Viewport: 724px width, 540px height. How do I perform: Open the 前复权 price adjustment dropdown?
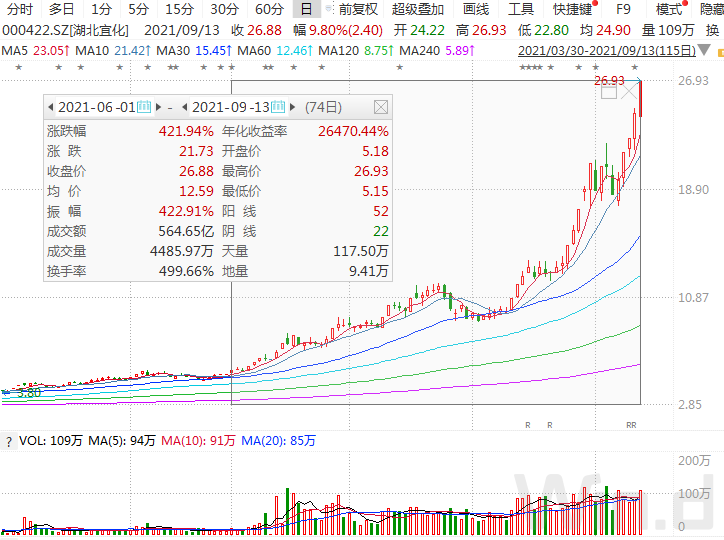(358, 9)
